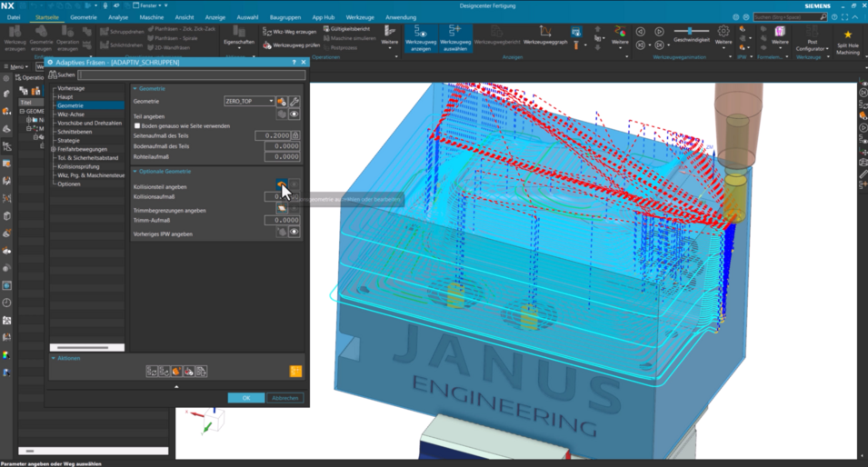Click the lock icon next to Seitenaufmaß
Viewport: 868px width, 467px height.
click(295, 135)
